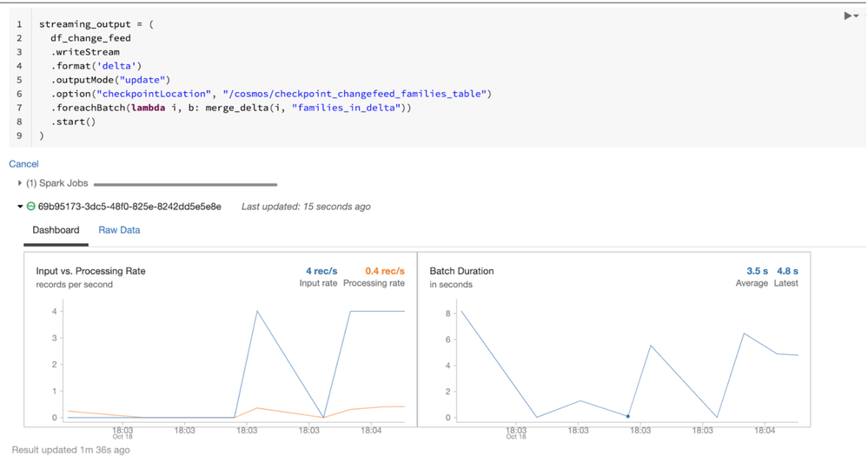Select the Dashboard tab
868x462 pixels.
[56, 230]
